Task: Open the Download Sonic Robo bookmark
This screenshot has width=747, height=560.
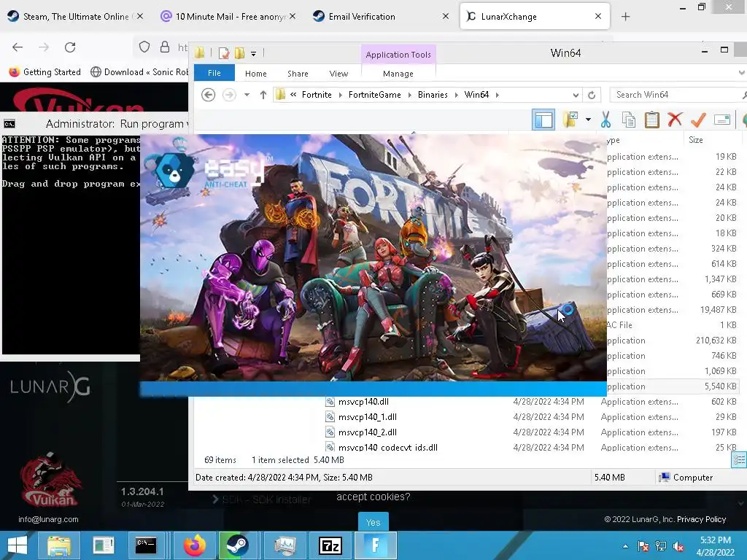Action: 139,72
